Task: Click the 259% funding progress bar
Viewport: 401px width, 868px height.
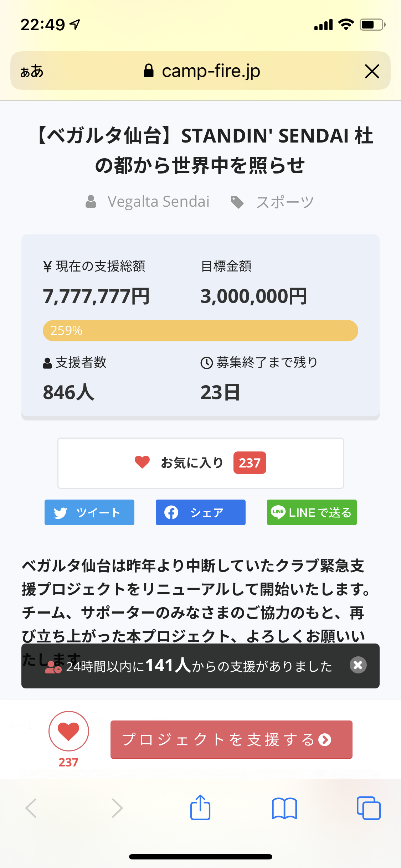Action: pos(200,331)
